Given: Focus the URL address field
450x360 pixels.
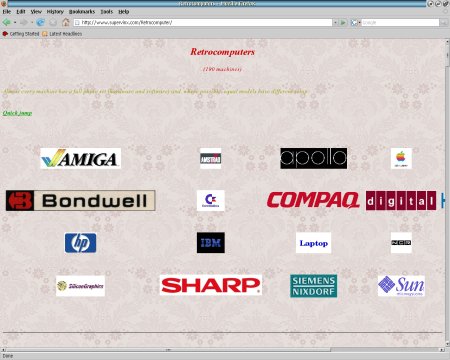Looking at the screenshot, I should [x=203, y=22].
